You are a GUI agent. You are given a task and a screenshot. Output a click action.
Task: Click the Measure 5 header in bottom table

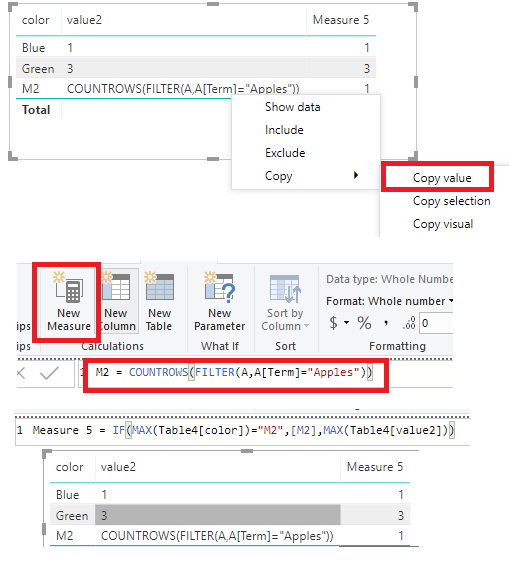tap(375, 467)
